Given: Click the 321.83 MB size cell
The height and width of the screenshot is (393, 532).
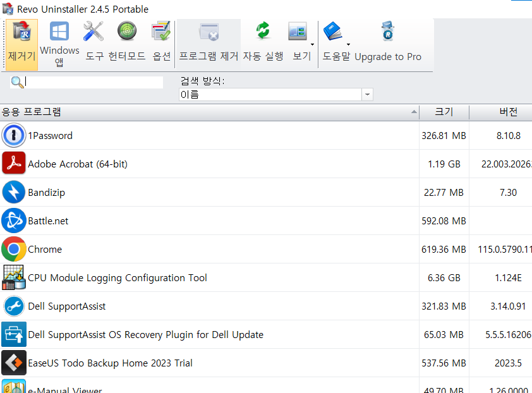Looking at the screenshot, I should pyautogui.click(x=444, y=306).
